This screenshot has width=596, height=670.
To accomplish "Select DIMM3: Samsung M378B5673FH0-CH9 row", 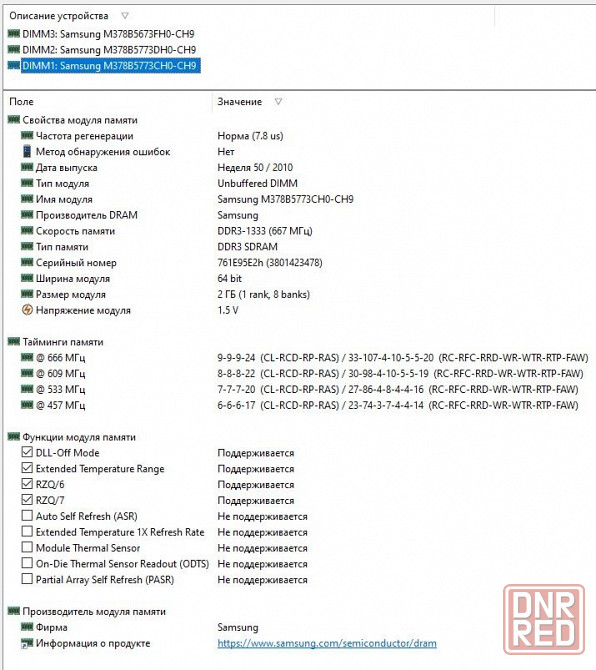I will tap(108, 34).
